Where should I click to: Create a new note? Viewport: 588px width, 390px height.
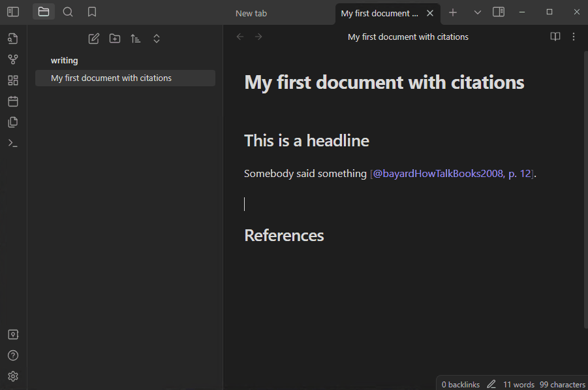[94, 39]
